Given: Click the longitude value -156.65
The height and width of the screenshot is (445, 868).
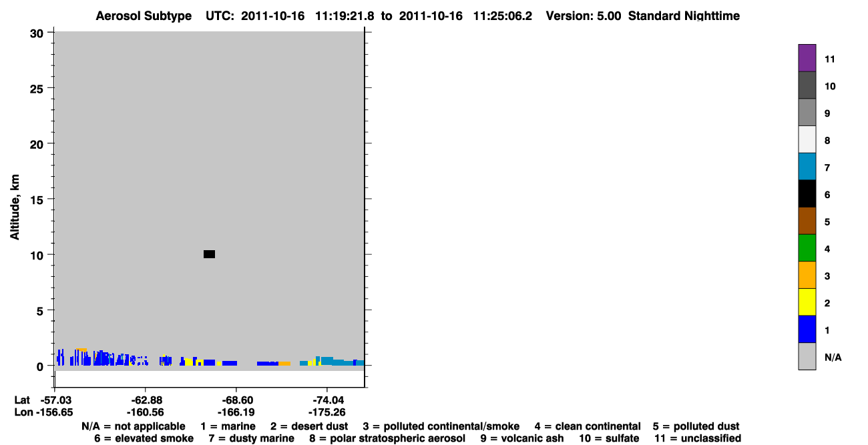Looking at the screenshot, I should [x=55, y=412].
